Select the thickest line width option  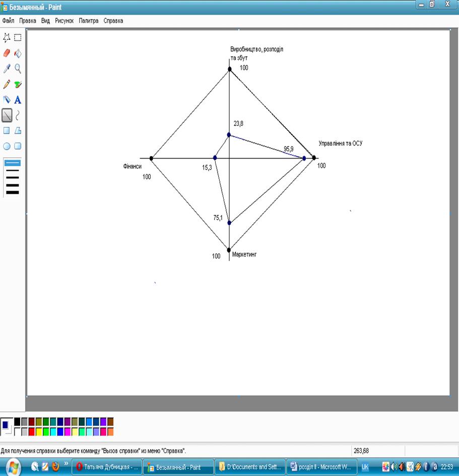[13, 192]
